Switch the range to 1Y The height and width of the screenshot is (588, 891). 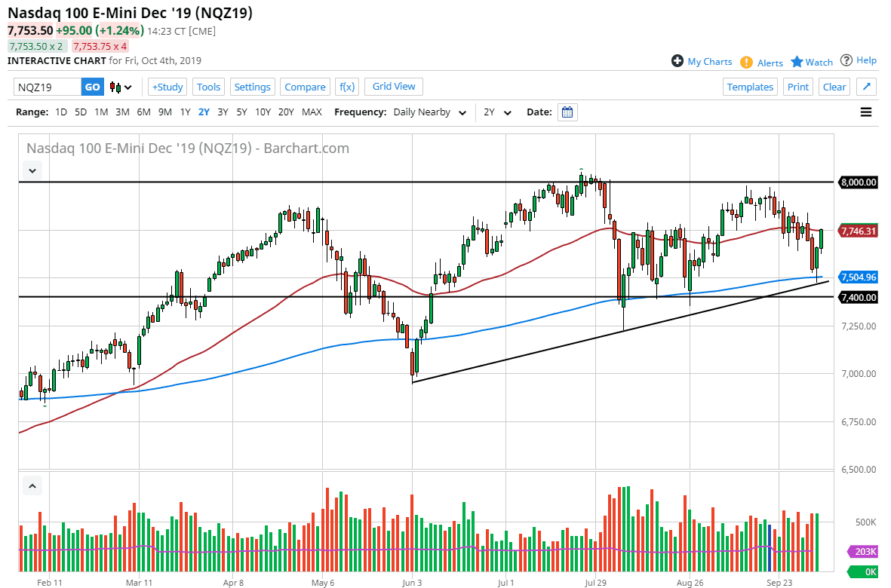coord(185,112)
